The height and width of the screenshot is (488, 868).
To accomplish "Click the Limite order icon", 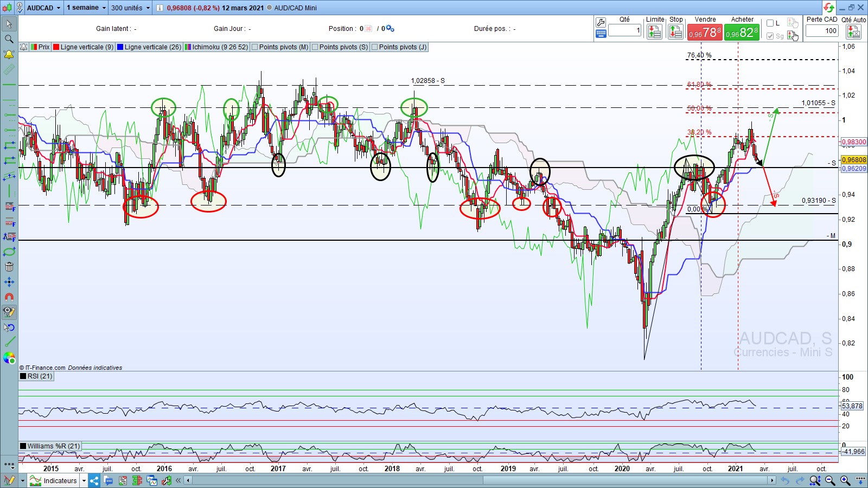I will 655,32.
